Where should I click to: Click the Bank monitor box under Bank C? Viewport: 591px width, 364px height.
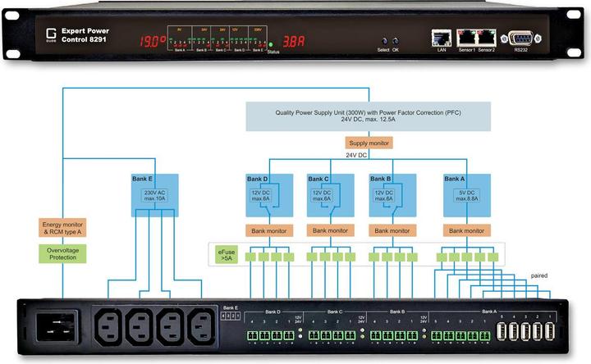pyautogui.click(x=330, y=230)
